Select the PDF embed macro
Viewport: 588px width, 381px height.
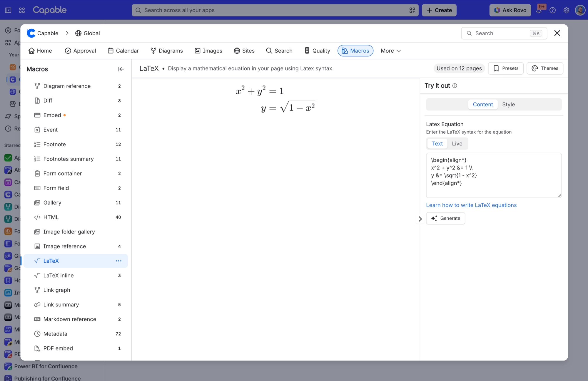click(76, 348)
